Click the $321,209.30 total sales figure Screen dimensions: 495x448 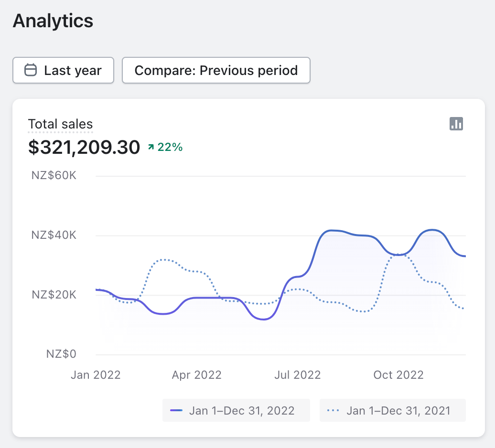pos(84,148)
